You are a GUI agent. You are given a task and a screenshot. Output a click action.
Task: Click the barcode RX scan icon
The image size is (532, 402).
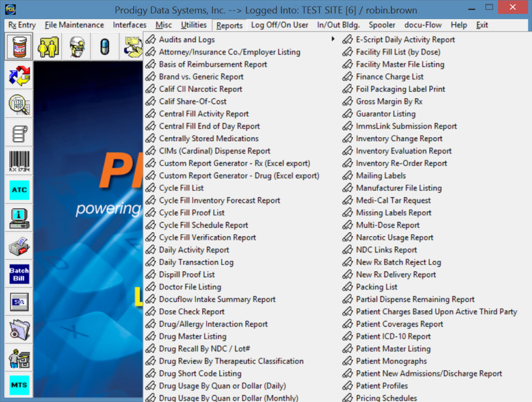19,161
